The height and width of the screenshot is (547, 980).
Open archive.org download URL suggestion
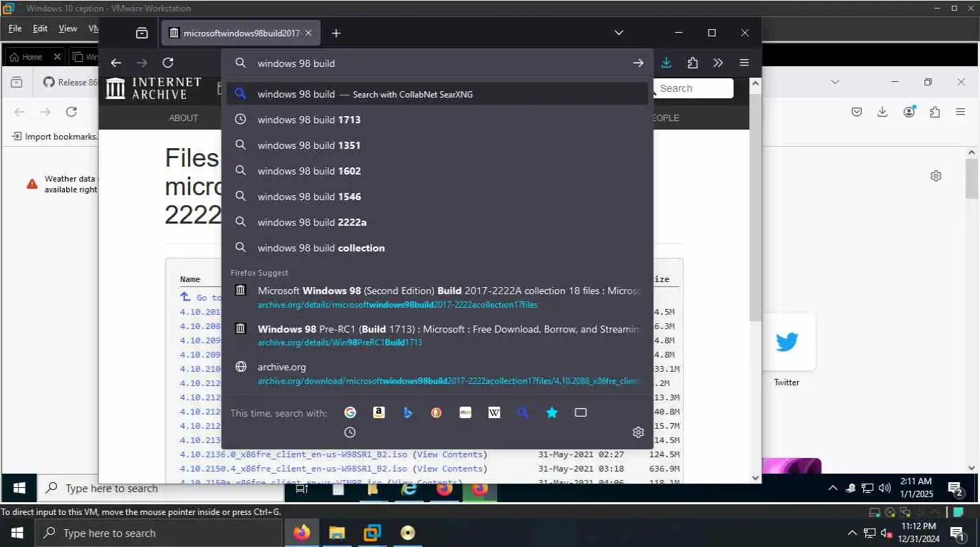438,374
